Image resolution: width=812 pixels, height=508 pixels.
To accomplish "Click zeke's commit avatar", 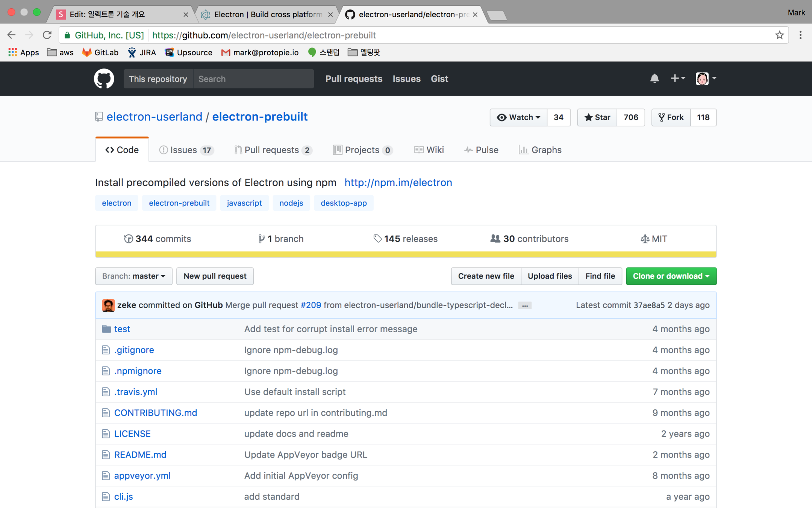I will [108, 305].
